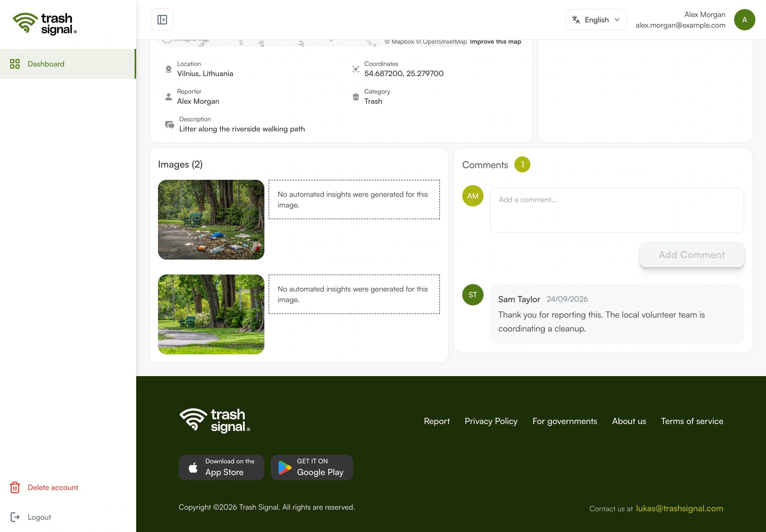Open the Report footer link
766x532 pixels.
[x=437, y=421]
